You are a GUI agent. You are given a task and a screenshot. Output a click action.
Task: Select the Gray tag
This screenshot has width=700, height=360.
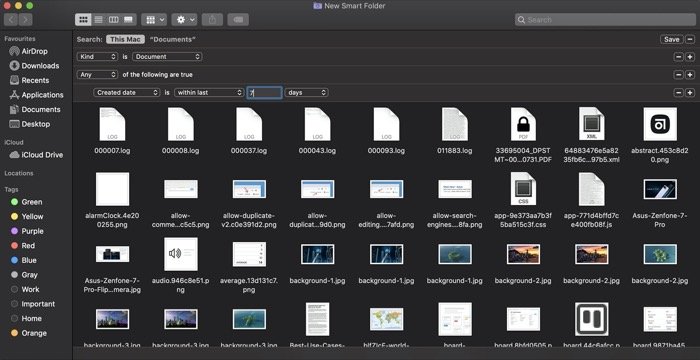pyautogui.click(x=25, y=275)
